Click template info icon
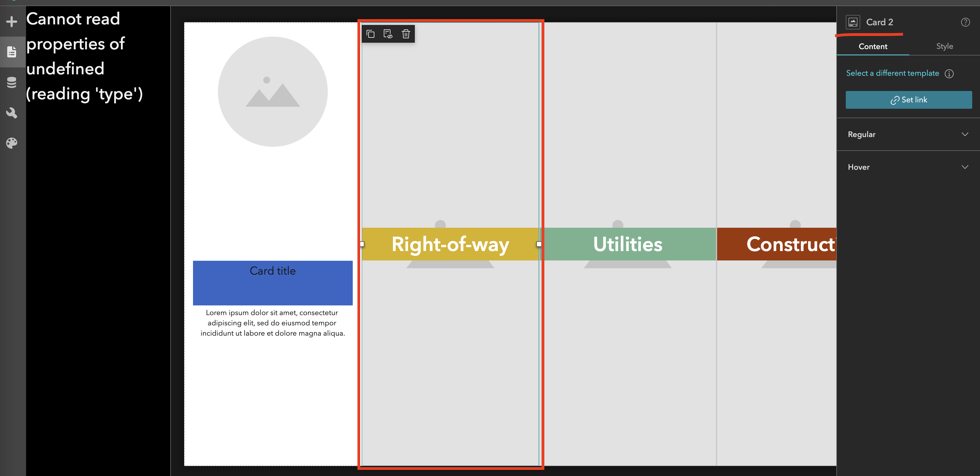Image resolution: width=980 pixels, height=476 pixels. pyautogui.click(x=949, y=74)
